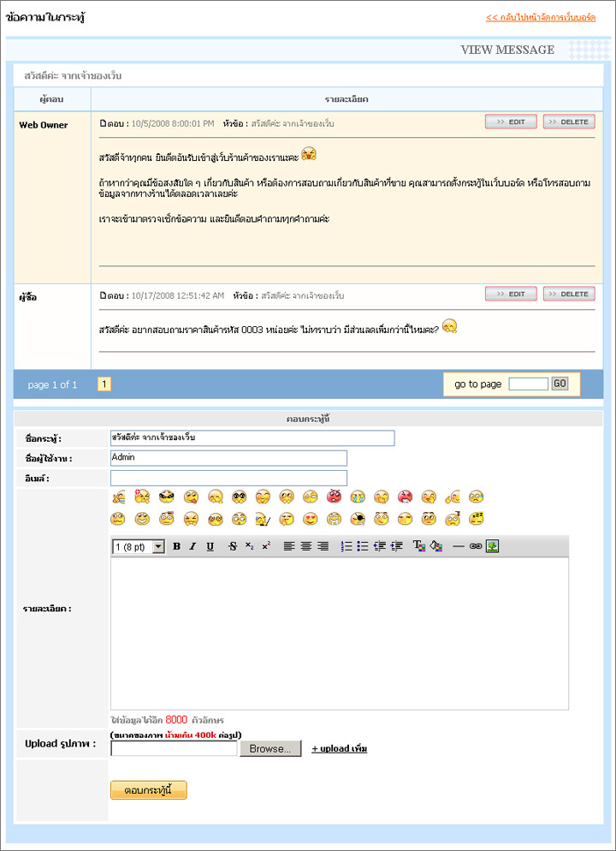This screenshot has width=616, height=851.
Task: Apply subscript formatting
Action: [249, 546]
